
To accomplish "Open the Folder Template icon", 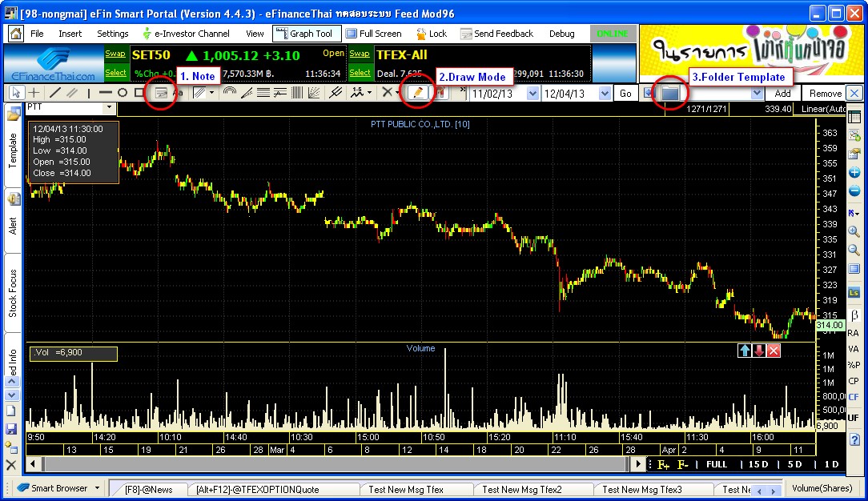I will (x=670, y=93).
